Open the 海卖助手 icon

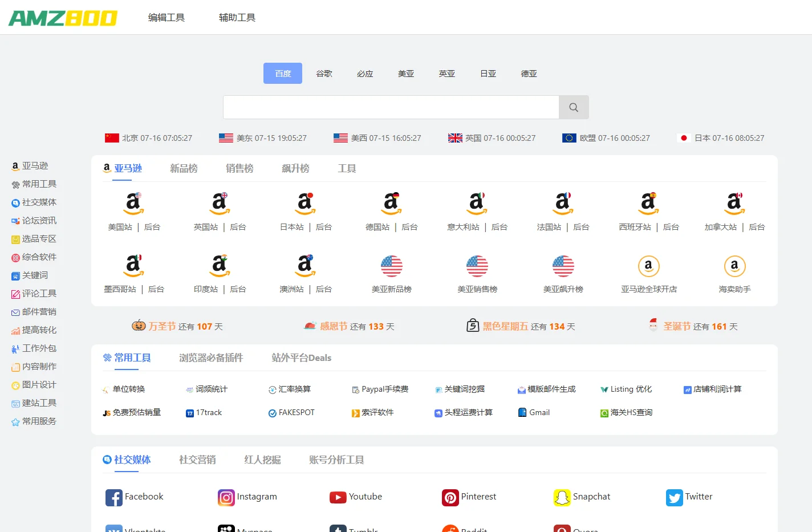pos(735,266)
